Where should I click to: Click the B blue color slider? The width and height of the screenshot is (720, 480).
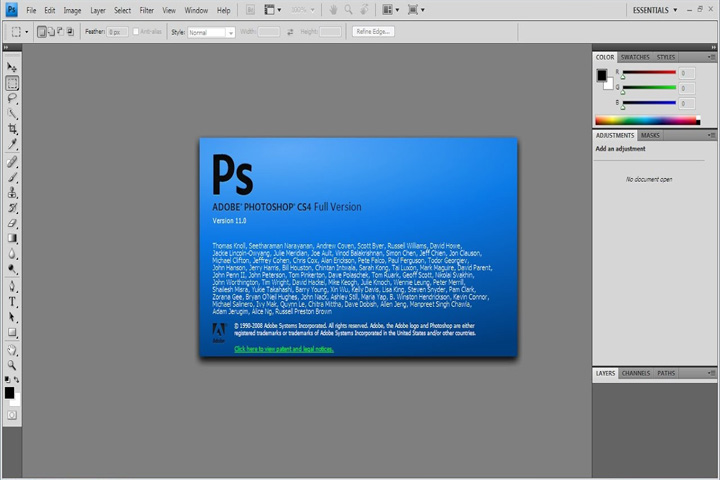(649, 102)
